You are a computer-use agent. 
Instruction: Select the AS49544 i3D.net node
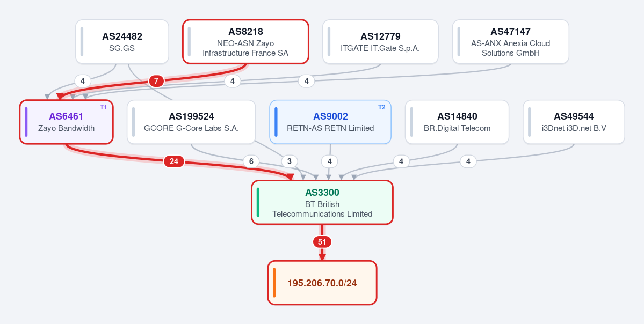[574, 122]
